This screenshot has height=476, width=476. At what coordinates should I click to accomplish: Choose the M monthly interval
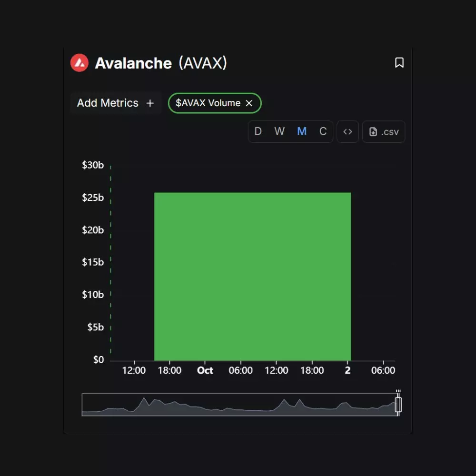302,132
